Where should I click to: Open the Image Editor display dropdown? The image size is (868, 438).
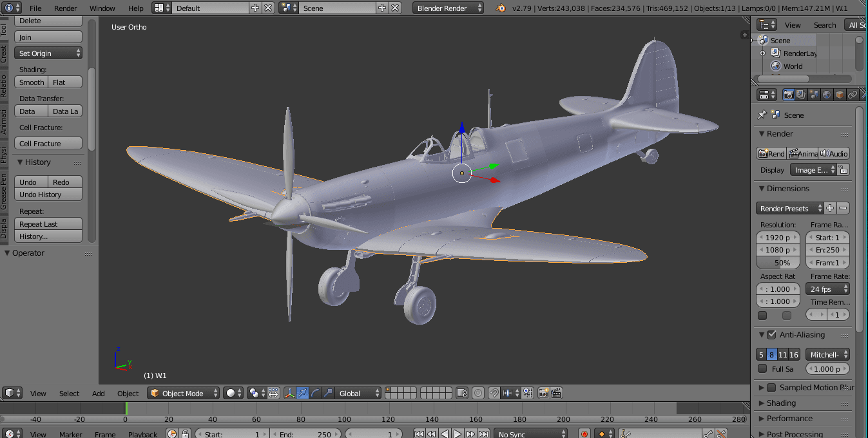point(813,170)
